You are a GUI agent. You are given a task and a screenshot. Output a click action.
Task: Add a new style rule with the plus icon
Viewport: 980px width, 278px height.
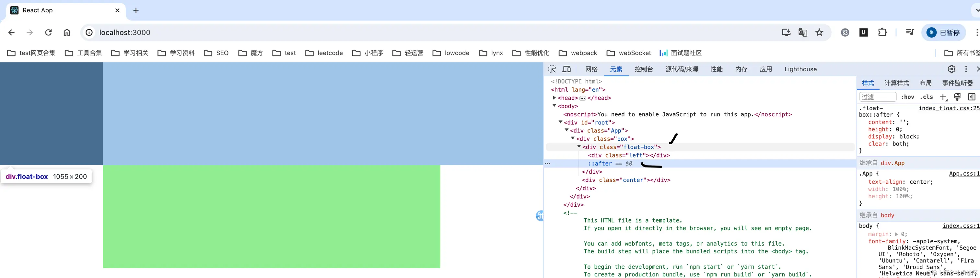pyautogui.click(x=943, y=97)
